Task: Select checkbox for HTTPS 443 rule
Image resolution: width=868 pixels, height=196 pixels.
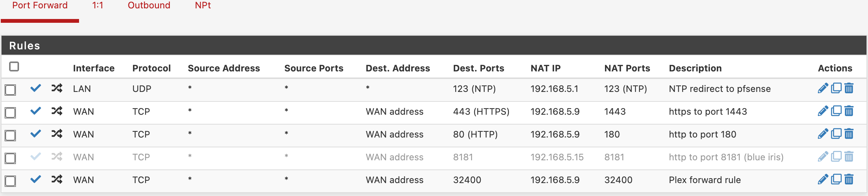Action: [10, 113]
